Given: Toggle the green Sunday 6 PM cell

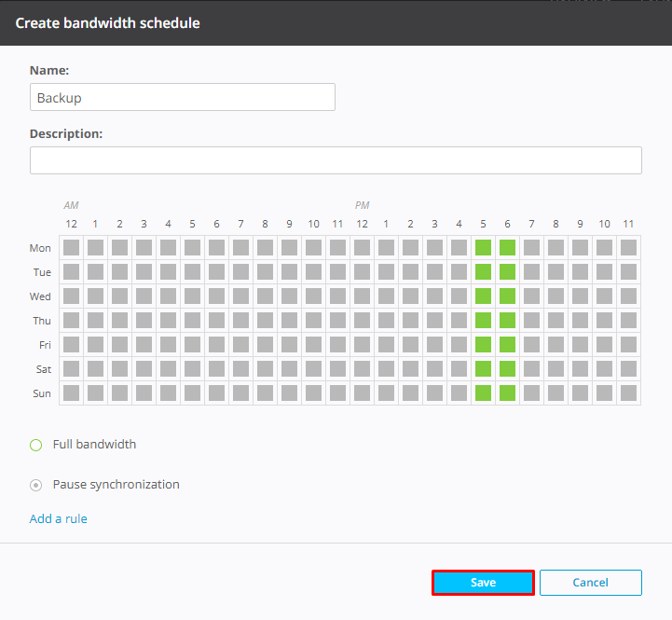Looking at the screenshot, I should tap(507, 393).
